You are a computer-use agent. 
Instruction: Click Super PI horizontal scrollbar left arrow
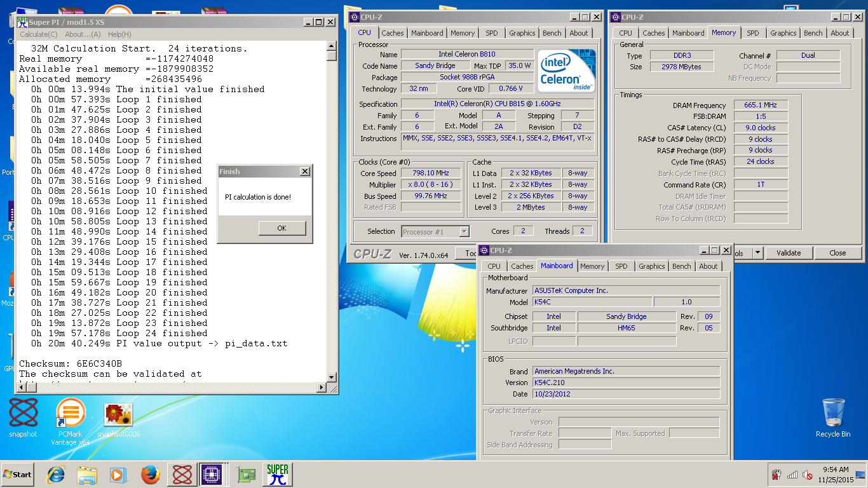coord(20,388)
